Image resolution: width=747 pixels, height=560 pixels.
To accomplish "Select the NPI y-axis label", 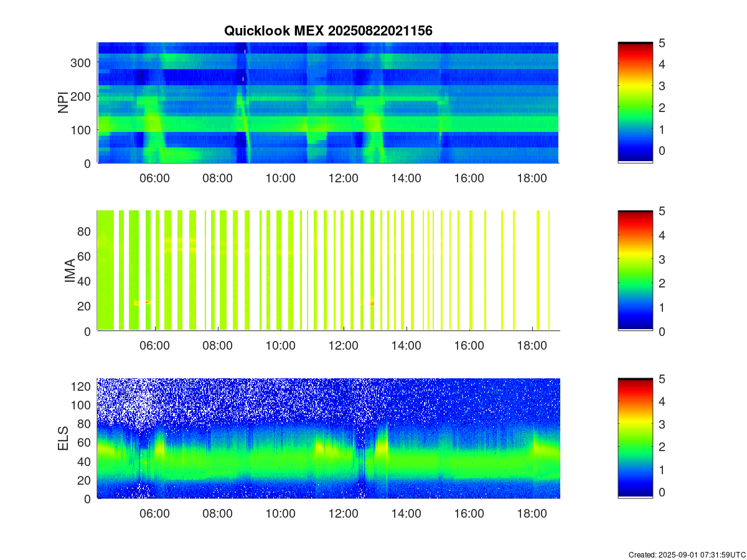I will click(x=63, y=103).
